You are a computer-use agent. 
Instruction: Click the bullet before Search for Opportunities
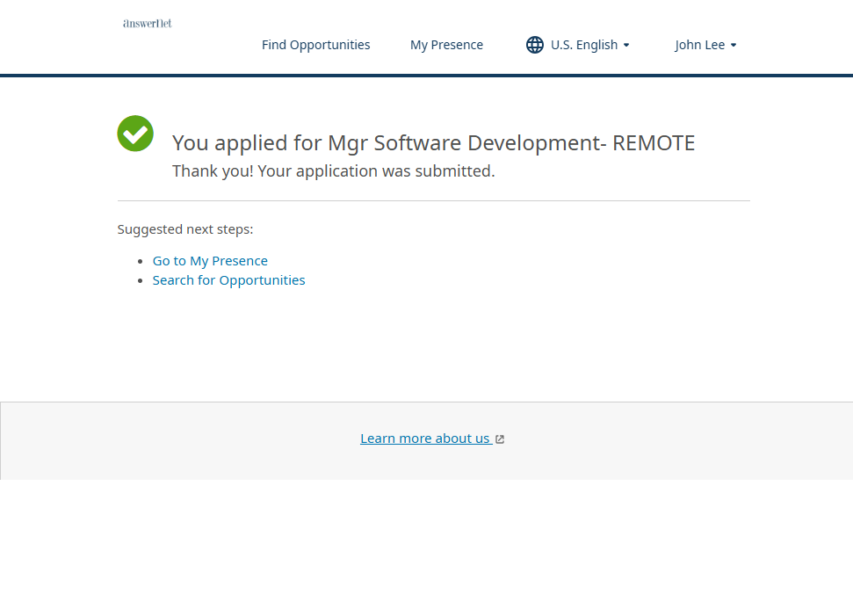141,280
